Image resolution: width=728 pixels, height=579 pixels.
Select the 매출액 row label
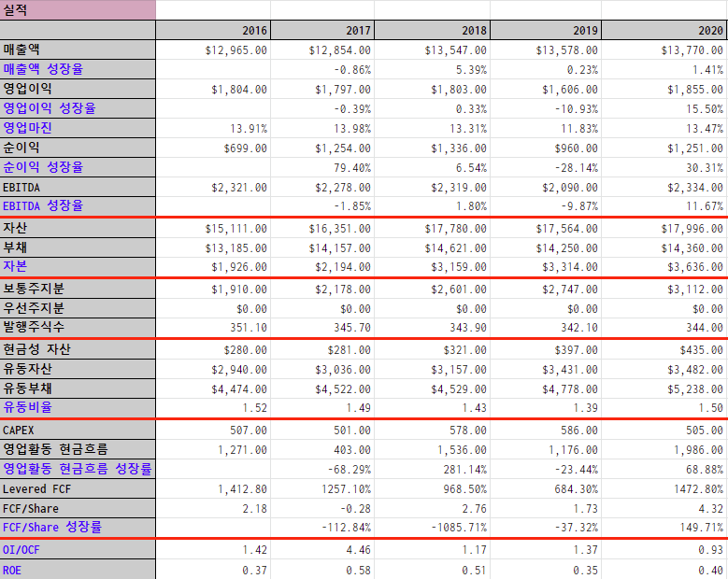[78, 49]
